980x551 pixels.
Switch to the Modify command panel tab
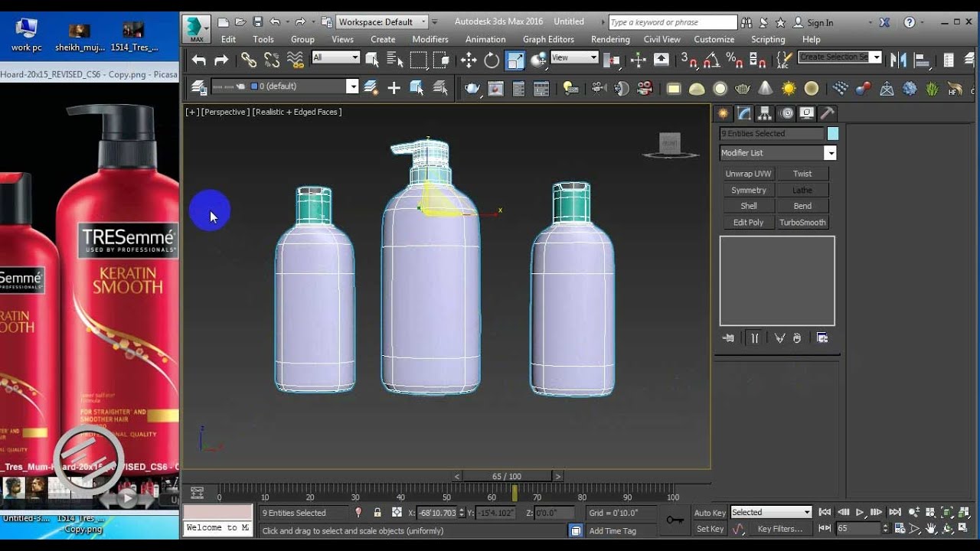744,113
